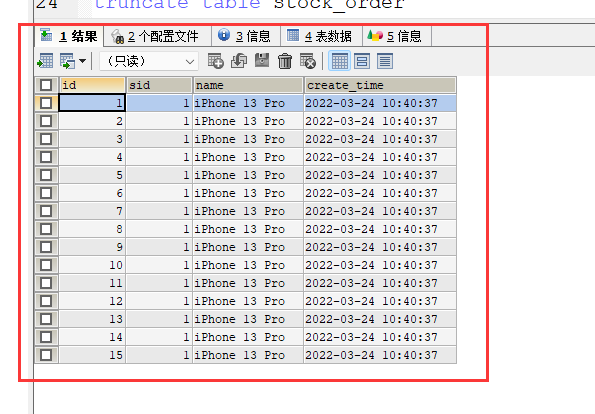Select the id cell with value 2
Screen dimensions: 595x414
pos(92,121)
